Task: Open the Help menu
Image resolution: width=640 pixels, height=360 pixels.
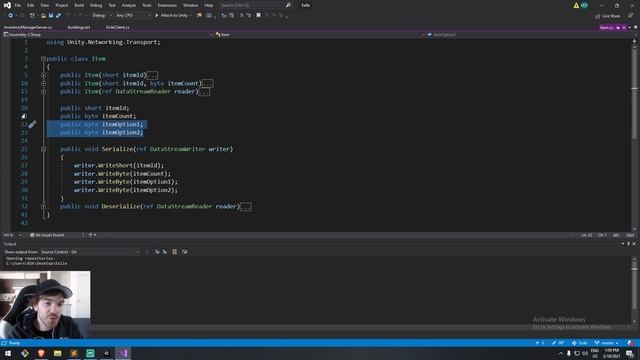Action: pyautogui.click(x=209, y=5)
